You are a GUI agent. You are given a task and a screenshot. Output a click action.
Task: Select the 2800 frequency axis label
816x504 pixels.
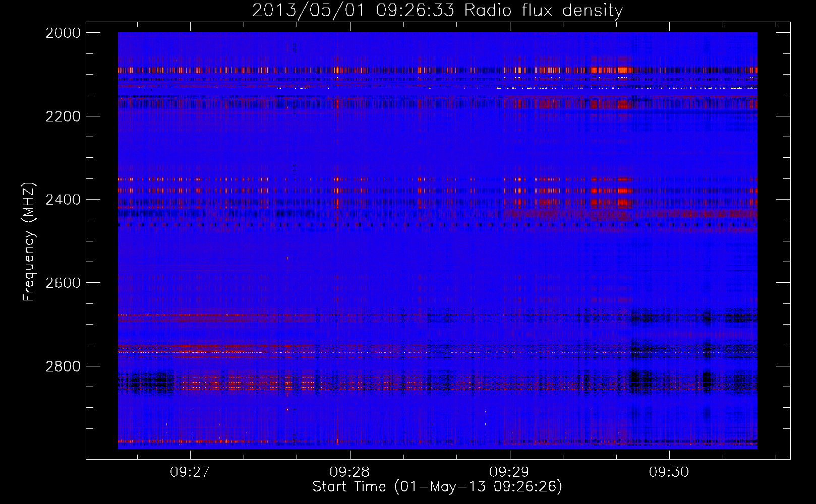63,366
